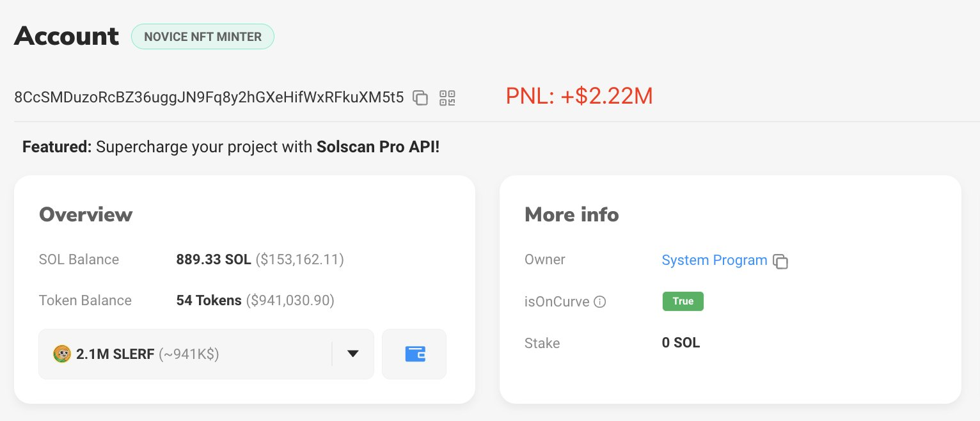Click the green True isOnCurve badge
Viewport: 980px width, 421px height.
[683, 301]
